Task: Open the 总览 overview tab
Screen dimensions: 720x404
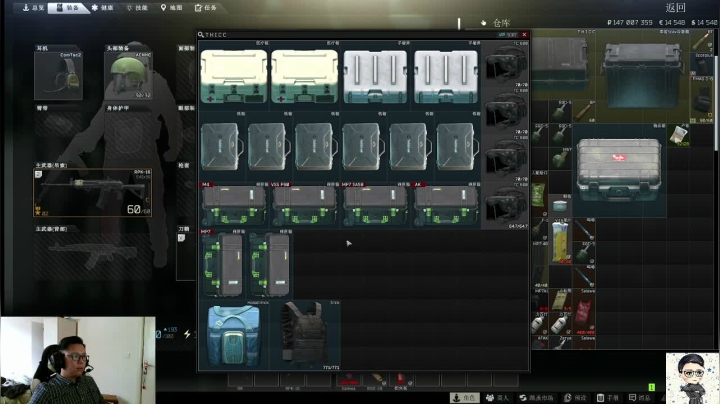Action: tap(32, 8)
